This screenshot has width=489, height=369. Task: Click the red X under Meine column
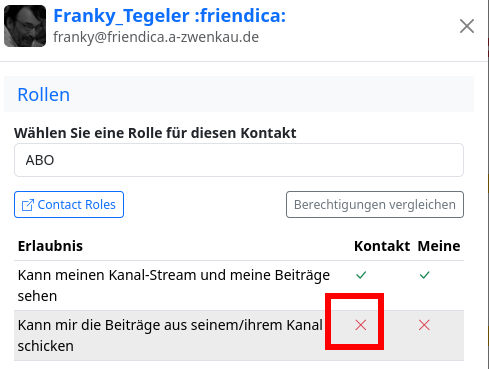424,325
